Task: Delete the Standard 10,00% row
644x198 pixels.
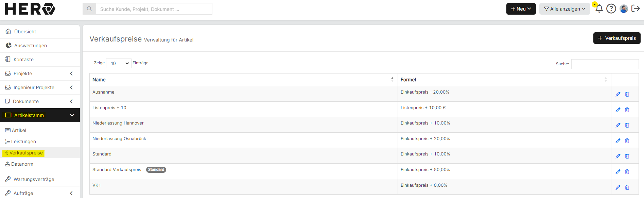Action: [x=627, y=156]
